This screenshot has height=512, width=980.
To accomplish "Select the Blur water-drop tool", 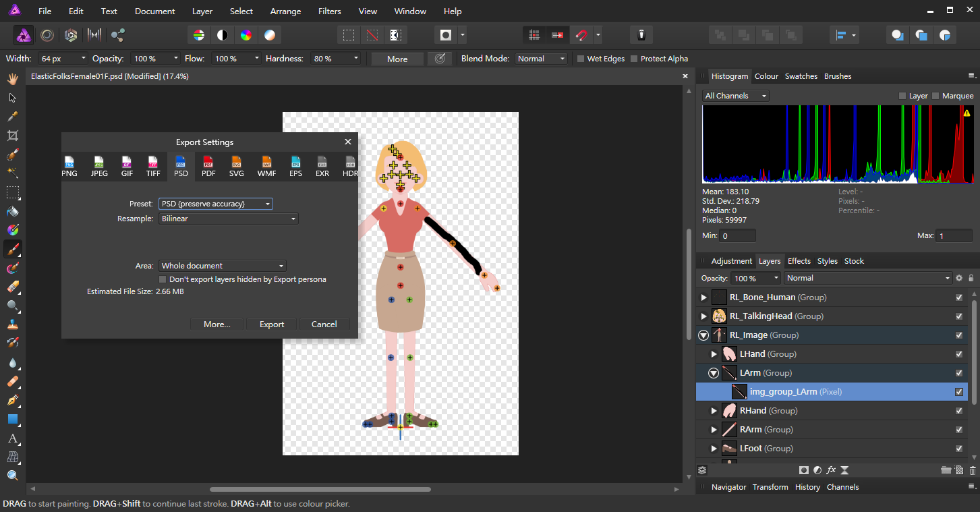I will click(x=12, y=362).
